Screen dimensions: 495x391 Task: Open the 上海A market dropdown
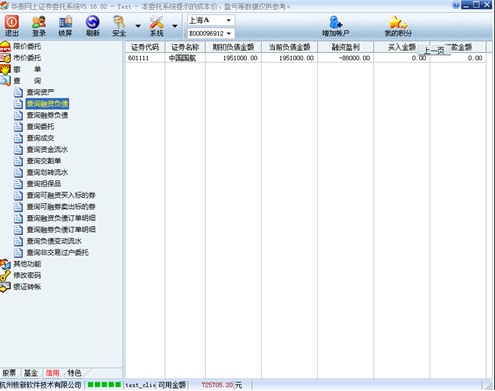tap(211, 20)
